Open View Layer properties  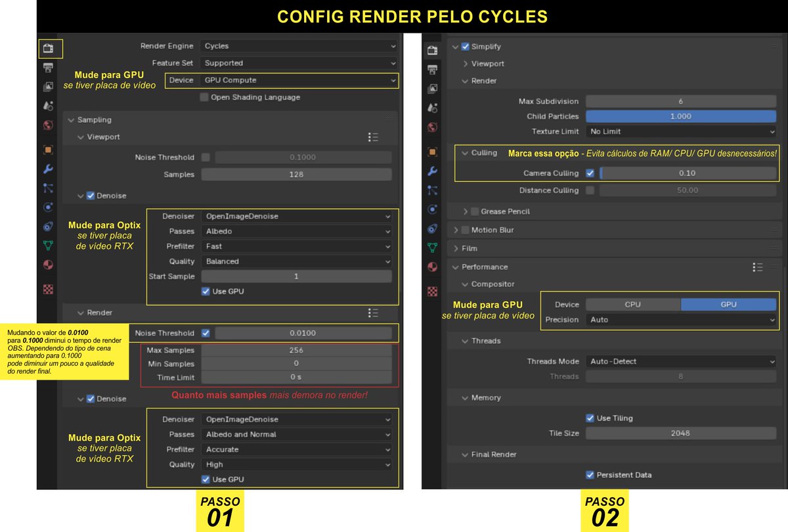tap(48, 86)
